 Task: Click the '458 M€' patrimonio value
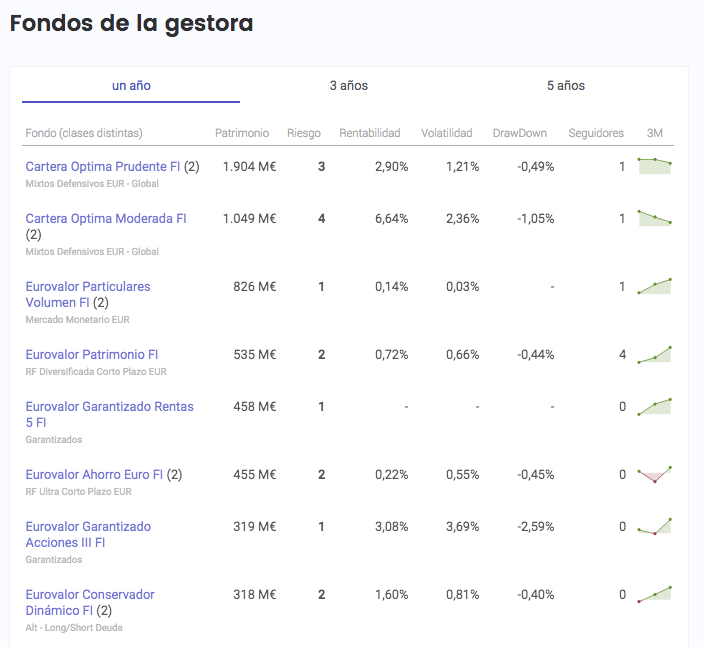tap(255, 407)
